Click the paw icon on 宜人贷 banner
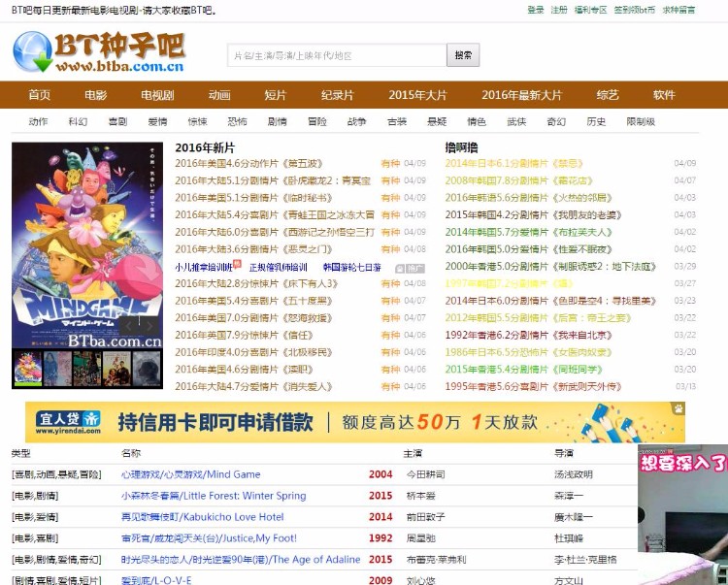Image resolution: width=728 pixels, height=585 pixels. click(678, 408)
